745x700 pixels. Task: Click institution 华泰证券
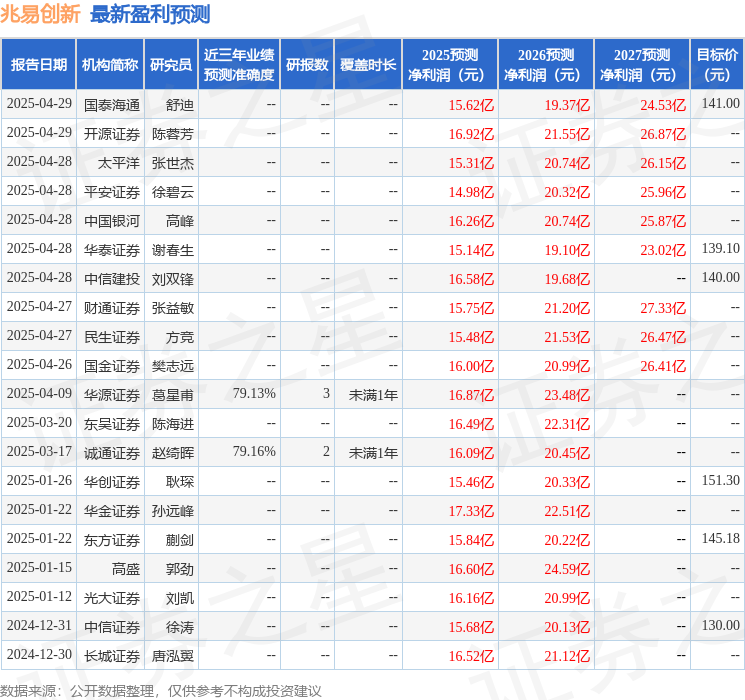(x=112, y=250)
